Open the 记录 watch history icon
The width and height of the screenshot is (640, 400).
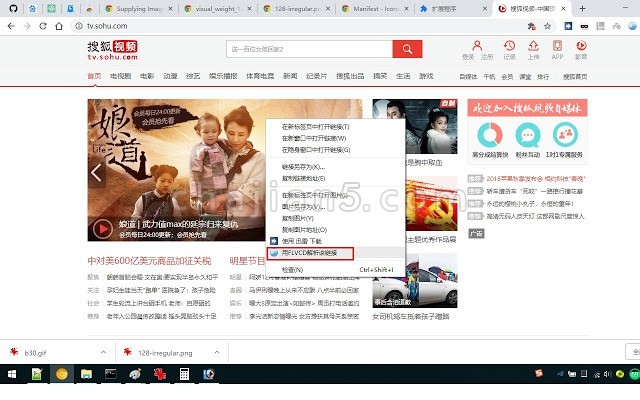(509, 45)
